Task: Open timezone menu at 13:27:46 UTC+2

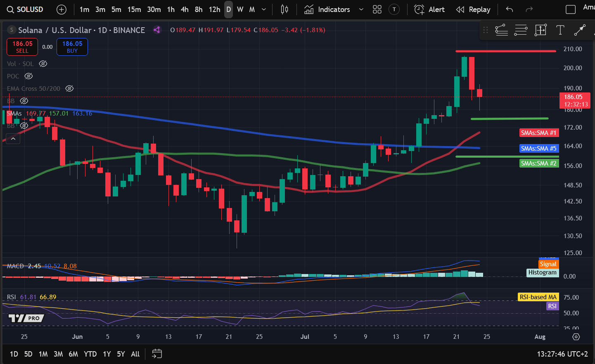Action: click(x=562, y=354)
